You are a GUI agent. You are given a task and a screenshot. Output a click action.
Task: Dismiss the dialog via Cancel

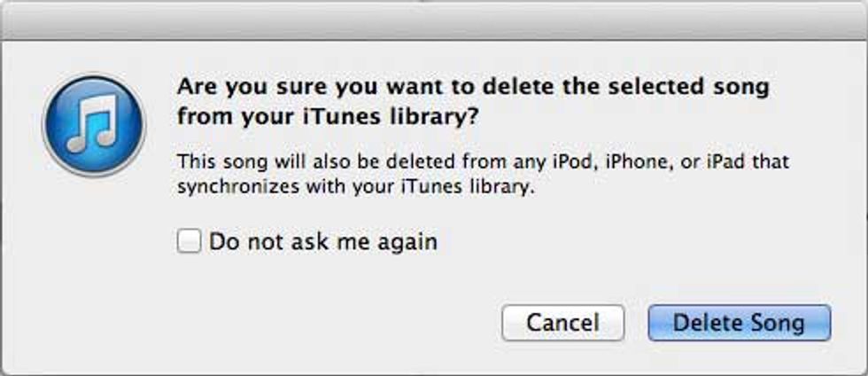pyautogui.click(x=563, y=323)
